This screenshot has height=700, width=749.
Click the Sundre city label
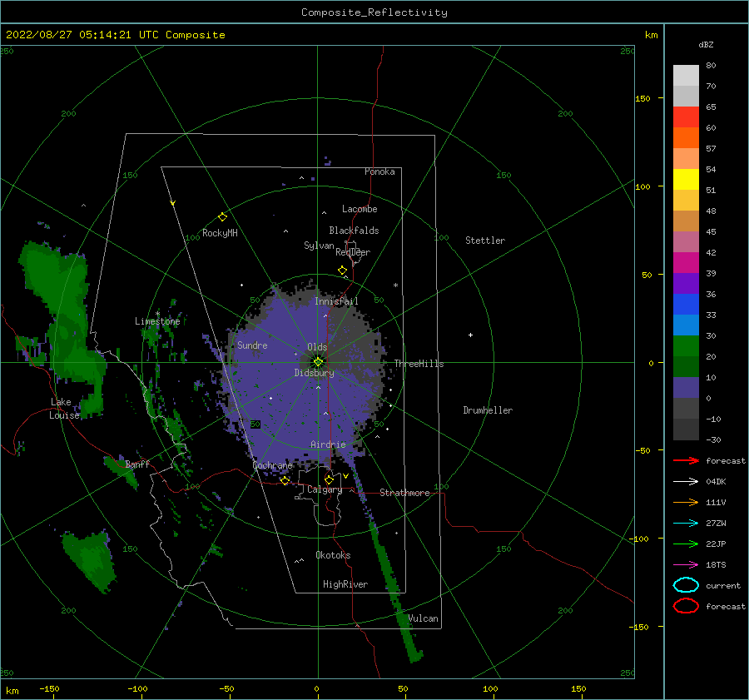click(x=252, y=345)
